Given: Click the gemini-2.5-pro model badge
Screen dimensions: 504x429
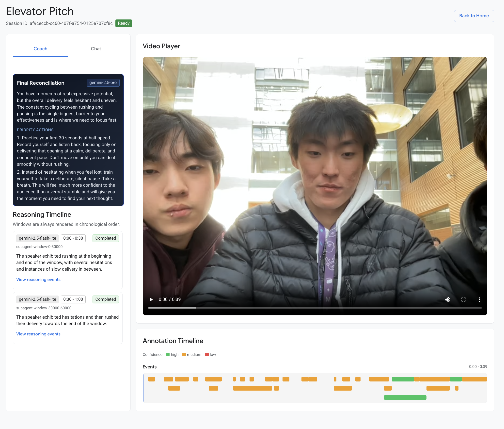Looking at the screenshot, I should 103,83.
